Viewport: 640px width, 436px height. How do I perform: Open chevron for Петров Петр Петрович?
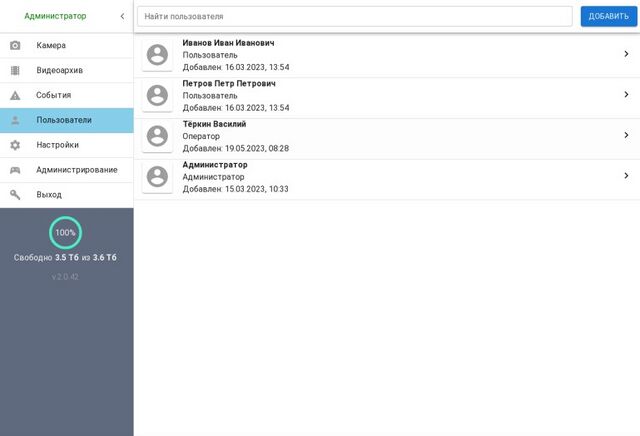point(625,95)
